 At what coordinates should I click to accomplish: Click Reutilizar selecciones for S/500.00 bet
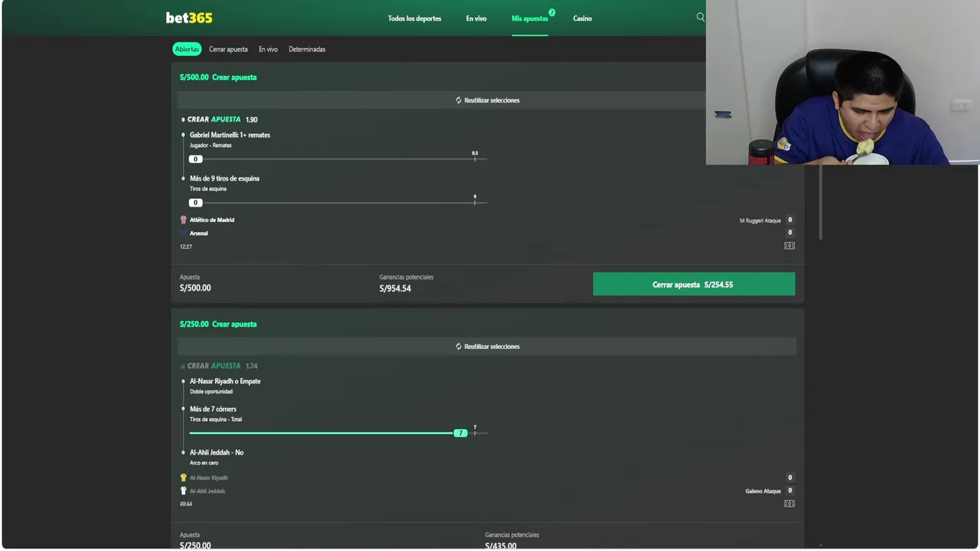487,100
